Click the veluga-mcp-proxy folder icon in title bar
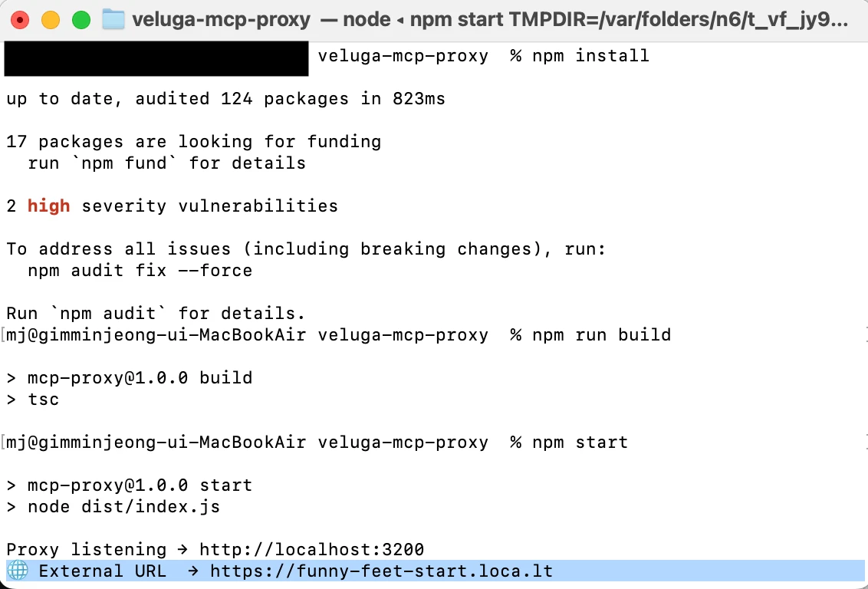 click(113, 20)
